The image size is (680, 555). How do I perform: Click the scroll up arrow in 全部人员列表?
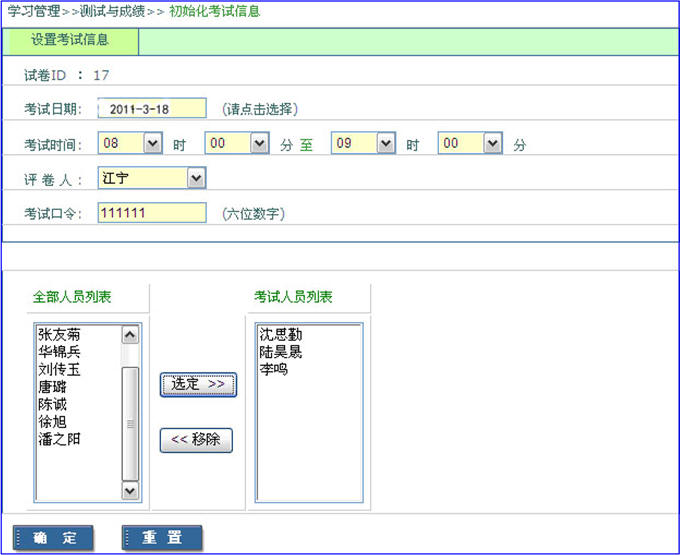click(130, 335)
